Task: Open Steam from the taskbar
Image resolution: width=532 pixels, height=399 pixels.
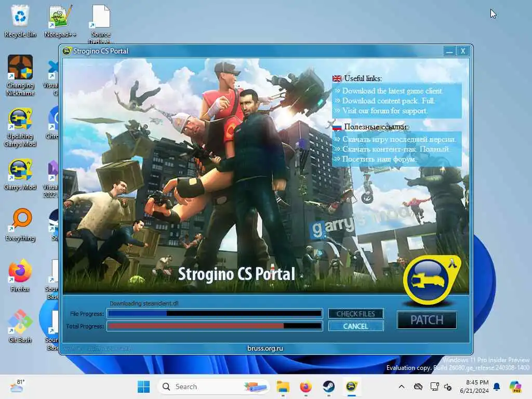Action: 328,387
